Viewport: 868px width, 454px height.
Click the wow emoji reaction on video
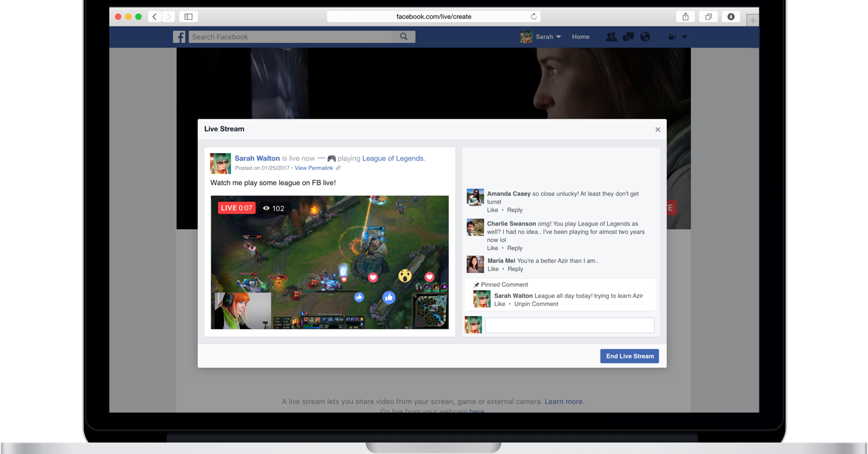[405, 276]
